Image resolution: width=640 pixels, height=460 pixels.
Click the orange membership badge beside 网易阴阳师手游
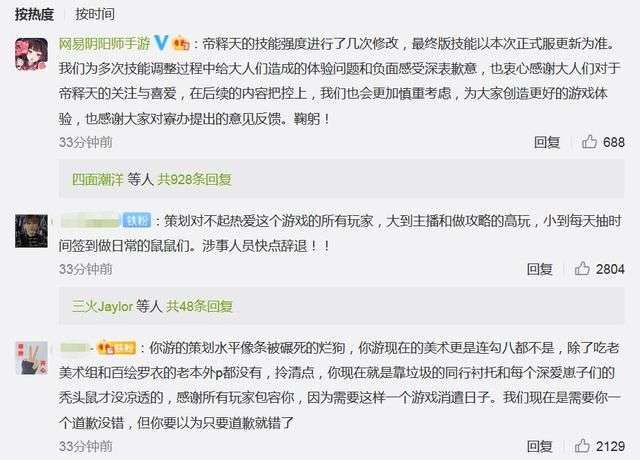coord(181,43)
